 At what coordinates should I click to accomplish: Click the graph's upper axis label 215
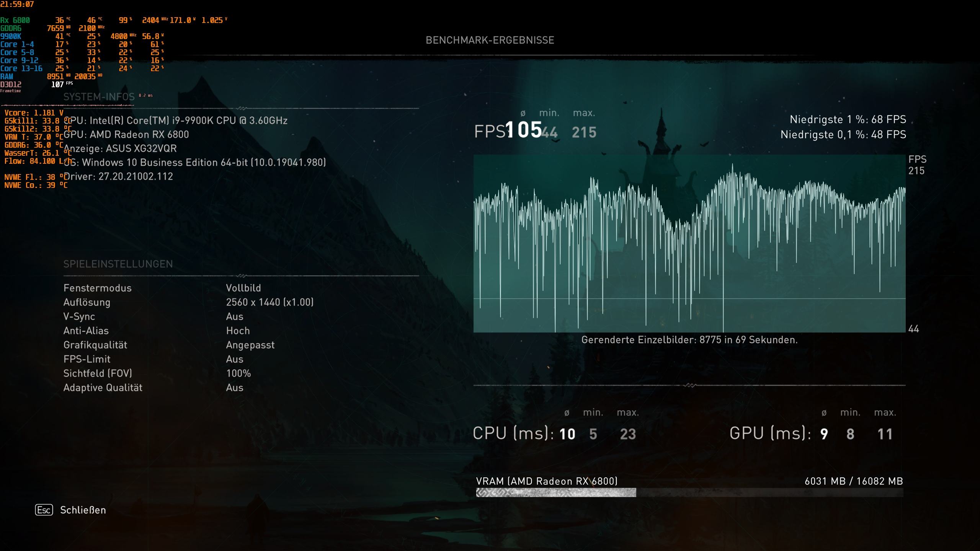[916, 171]
